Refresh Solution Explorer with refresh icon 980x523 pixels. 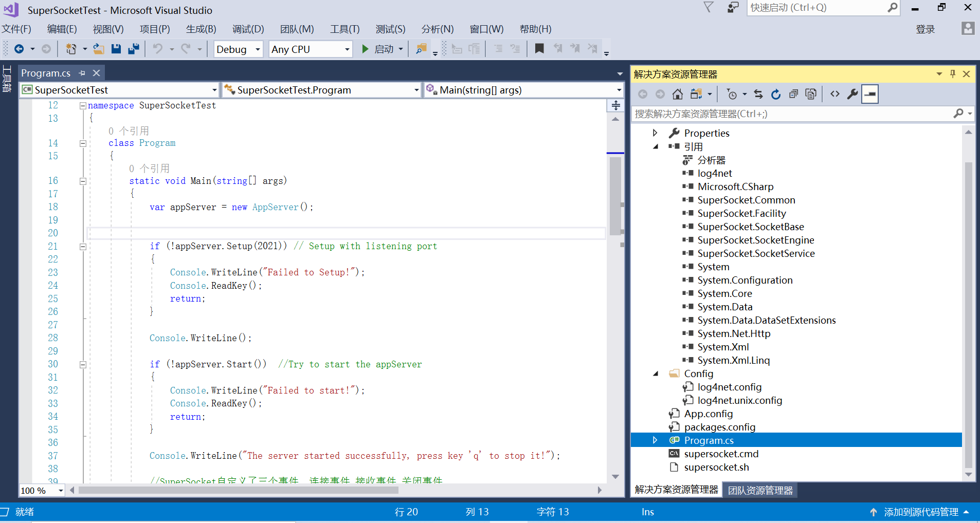coord(776,94)
